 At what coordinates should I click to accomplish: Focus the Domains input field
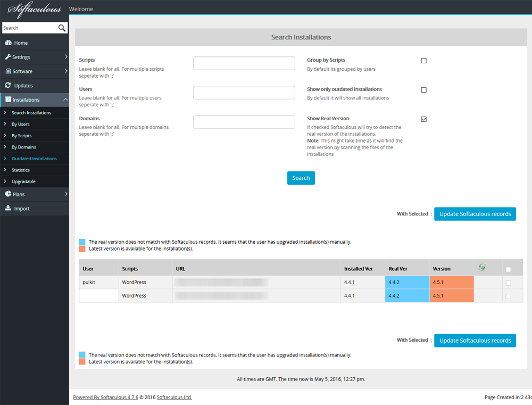coord(244,122)
